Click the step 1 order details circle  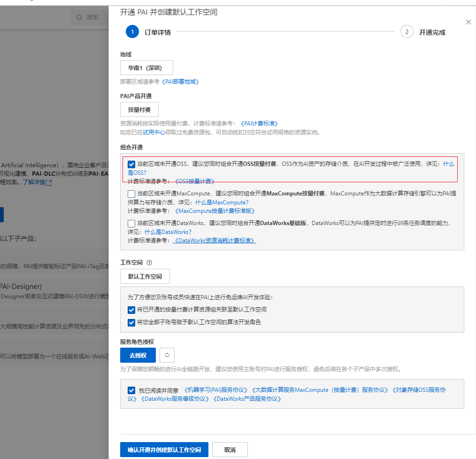(132, 32)
